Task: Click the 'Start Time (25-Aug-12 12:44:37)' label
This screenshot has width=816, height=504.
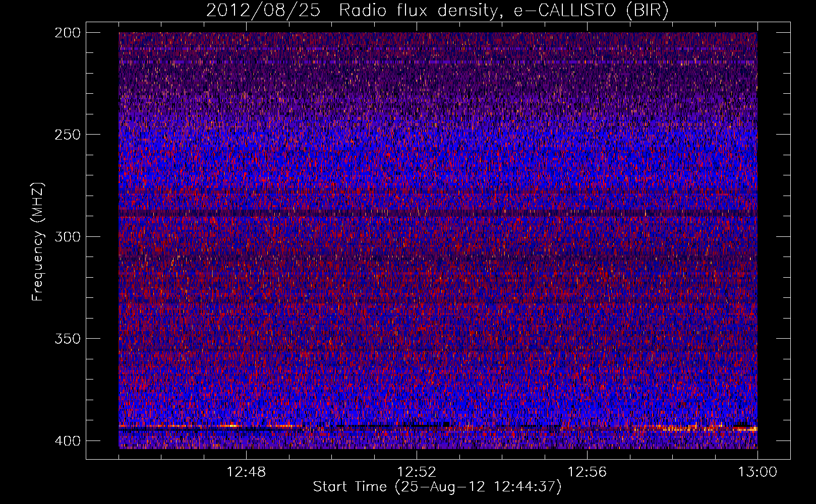Action: click(x=437, y=487)
